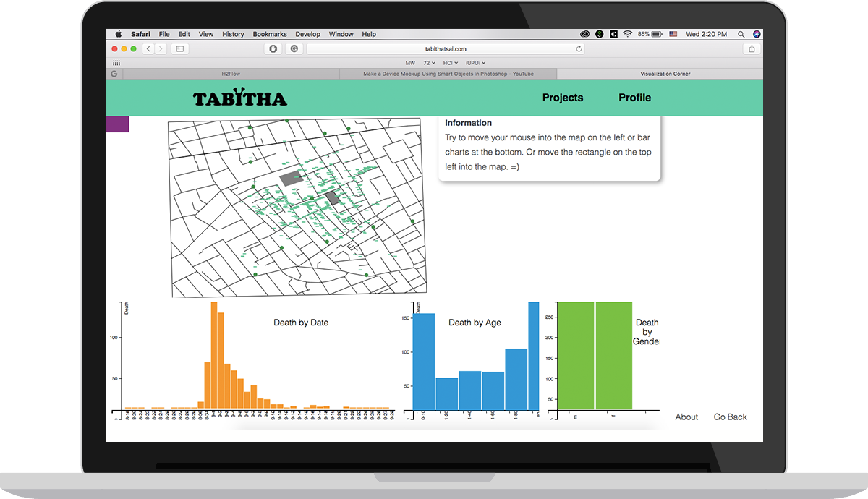Switch to the H2Flow tab
868x499 pixels.
[231, 73]
